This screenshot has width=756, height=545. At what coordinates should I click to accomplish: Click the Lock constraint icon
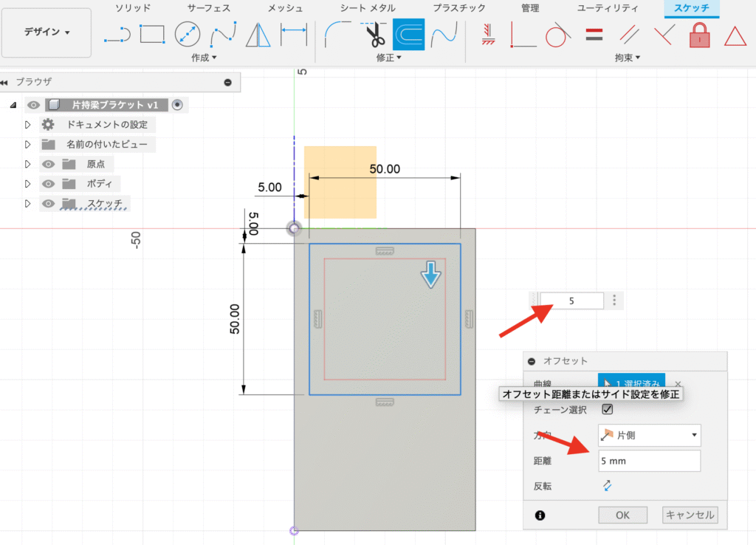coord(698,35)
